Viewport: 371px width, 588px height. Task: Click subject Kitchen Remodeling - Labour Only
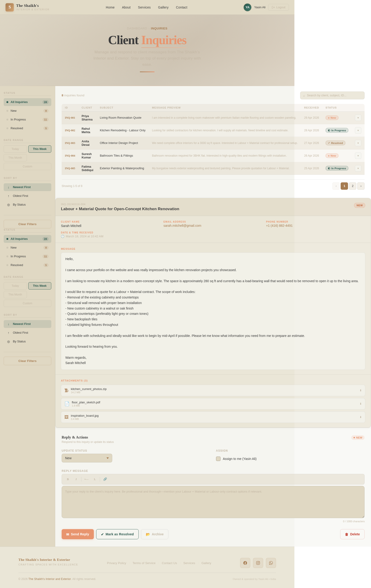pyautogui.click(x=123, y=130)
